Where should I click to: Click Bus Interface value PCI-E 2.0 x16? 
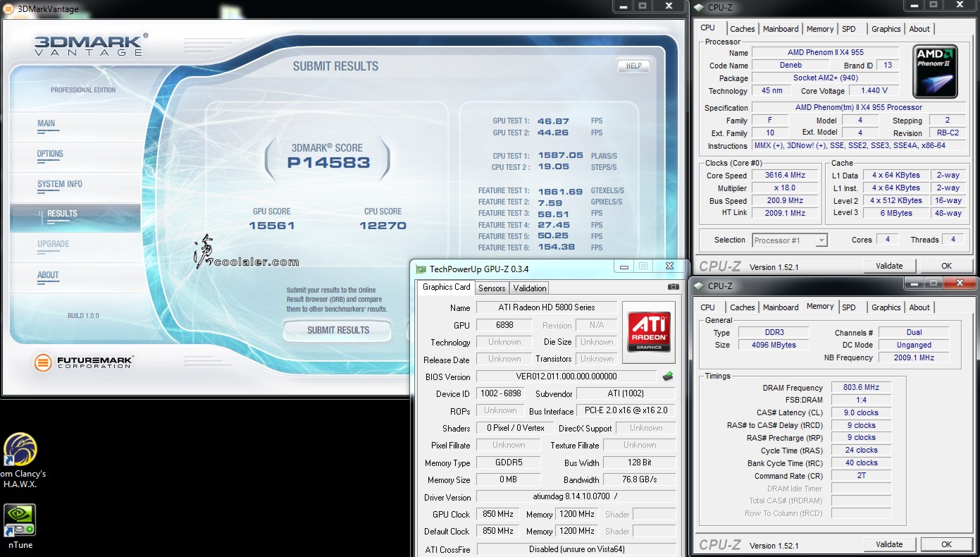(x=626, y=410)
